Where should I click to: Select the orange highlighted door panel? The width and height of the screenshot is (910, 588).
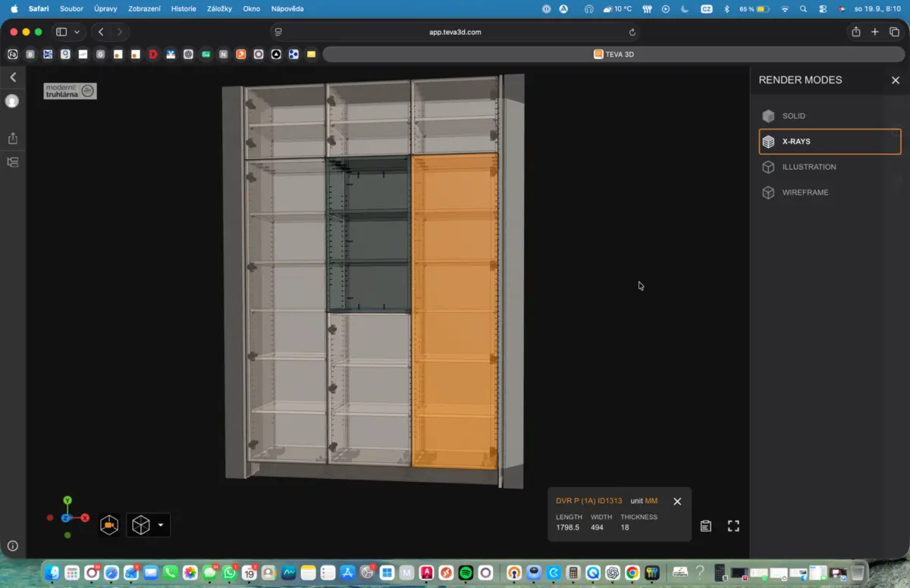[454, 311]
